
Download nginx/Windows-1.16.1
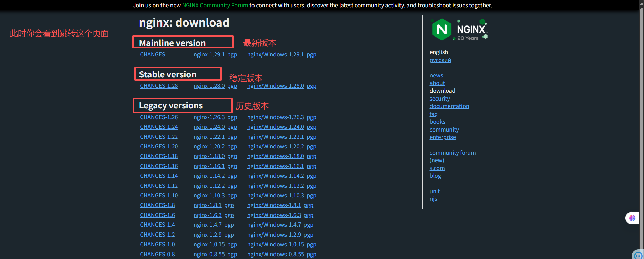[276, 166]
